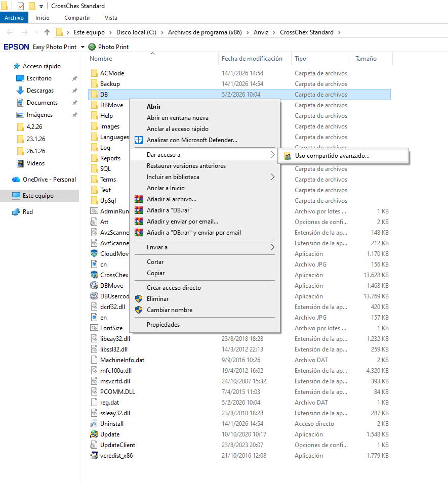Switch to the Vista ribbon tab
This screenshot has width=448, height=484.
(x=111, y=18)
